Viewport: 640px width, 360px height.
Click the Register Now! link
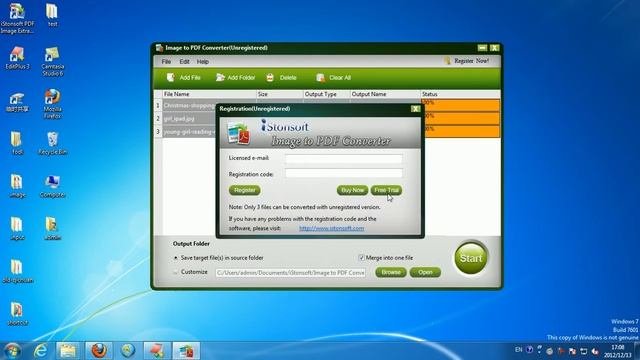click(x=471, y=61)
